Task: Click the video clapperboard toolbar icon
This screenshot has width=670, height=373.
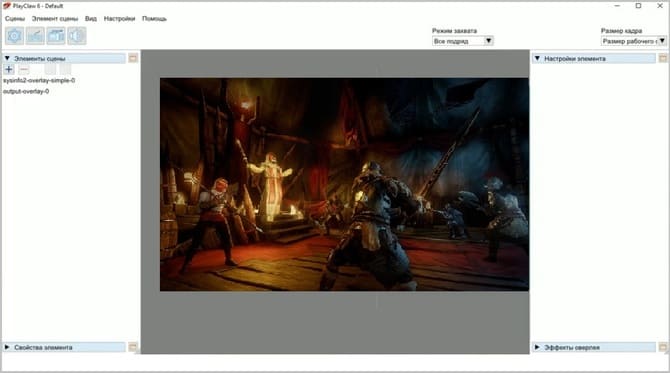Action: pyautogui.click(x=56, y=36)
